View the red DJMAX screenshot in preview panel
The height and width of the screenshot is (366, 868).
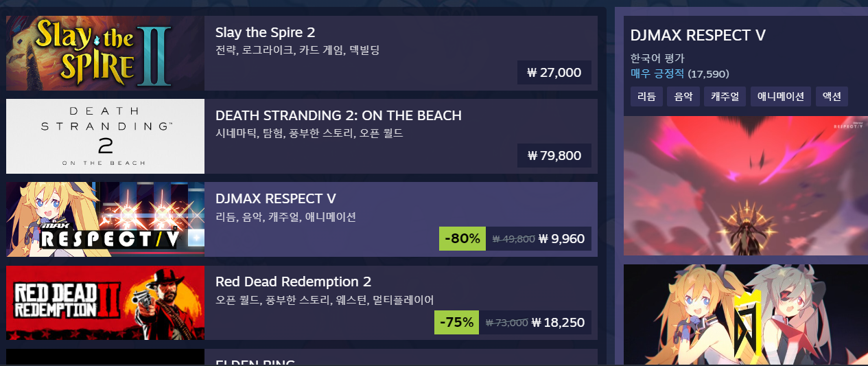click(746, 185)
